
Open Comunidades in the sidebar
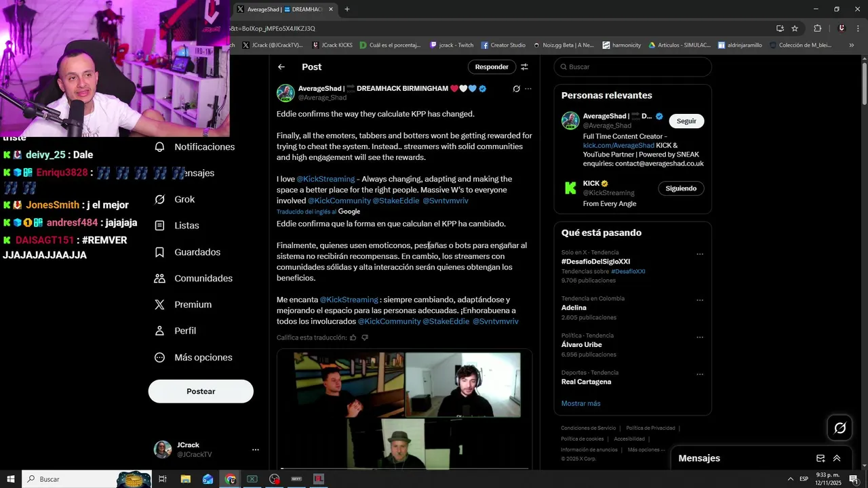click(x=194, y=279)
